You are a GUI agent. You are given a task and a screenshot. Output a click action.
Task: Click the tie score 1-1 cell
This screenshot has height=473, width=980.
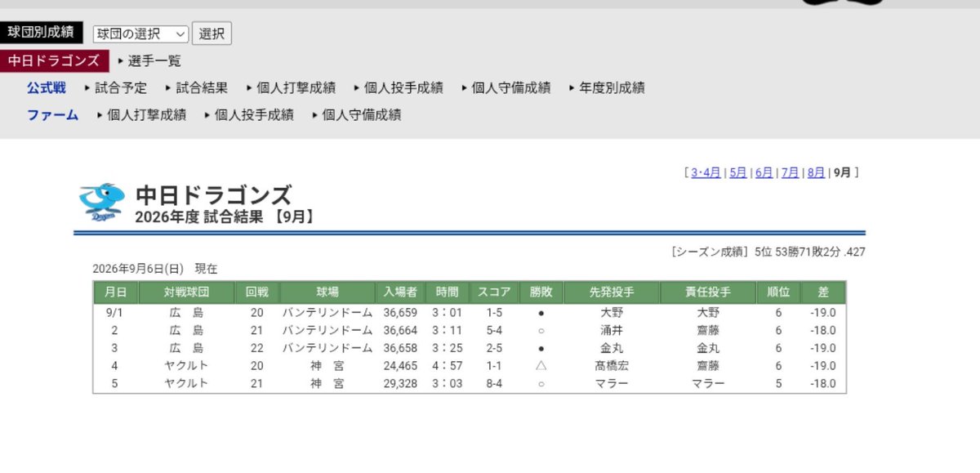(494, 366)
